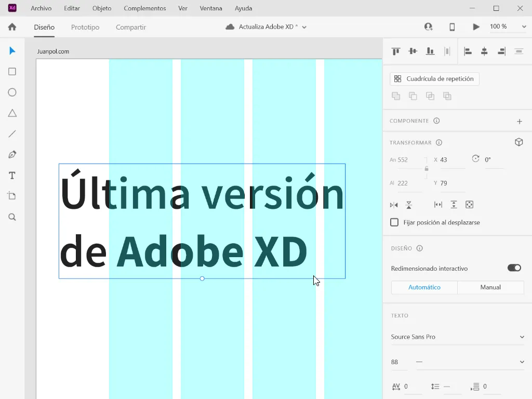
Task: Open Complementos menu
Action: 145,8
